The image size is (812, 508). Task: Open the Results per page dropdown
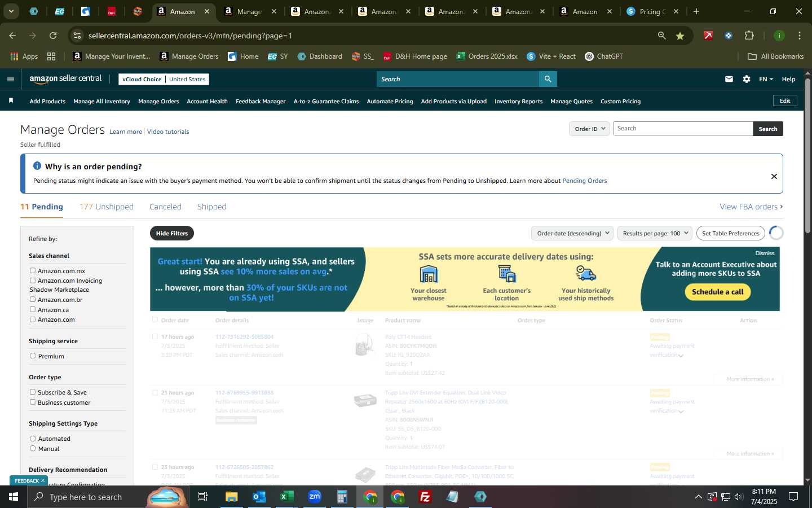point(655,233)
